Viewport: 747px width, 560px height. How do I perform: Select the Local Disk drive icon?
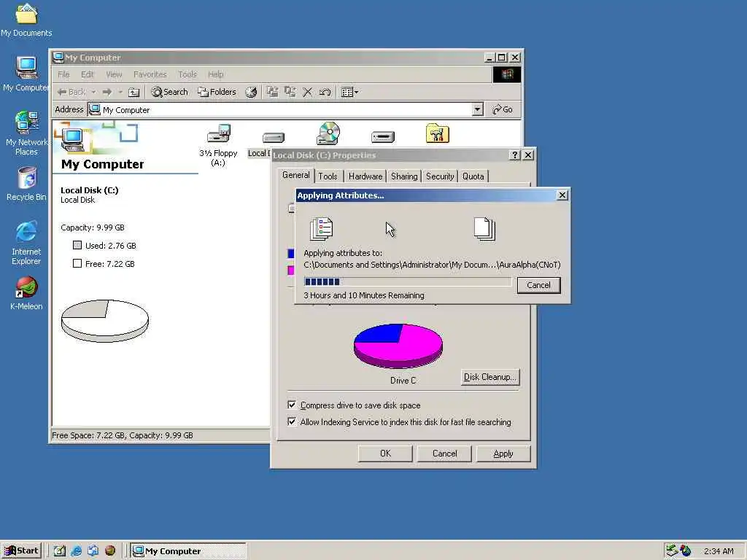(x=273, y=138)
